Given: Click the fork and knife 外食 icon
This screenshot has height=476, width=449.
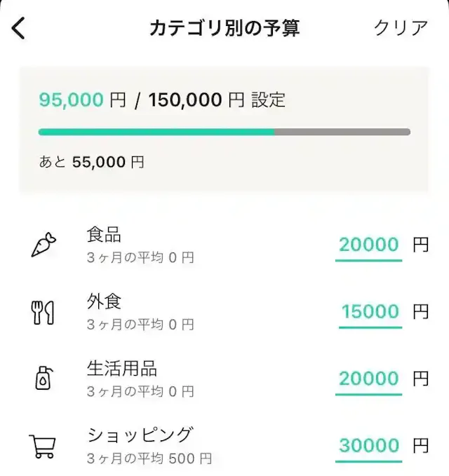Looking at the screenshot, I should pos(43,312).
